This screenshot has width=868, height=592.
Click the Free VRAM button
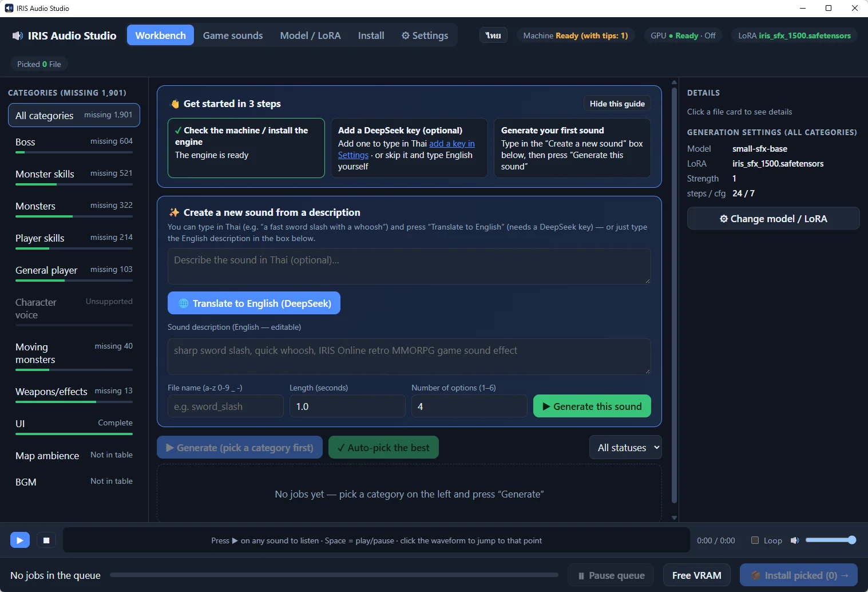[697, 575]
